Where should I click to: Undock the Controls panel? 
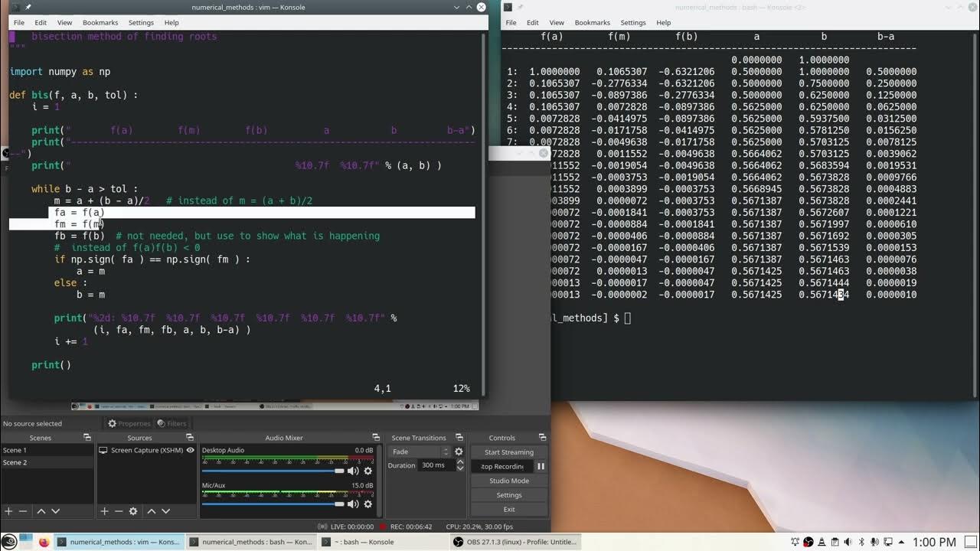coord(542,438)
